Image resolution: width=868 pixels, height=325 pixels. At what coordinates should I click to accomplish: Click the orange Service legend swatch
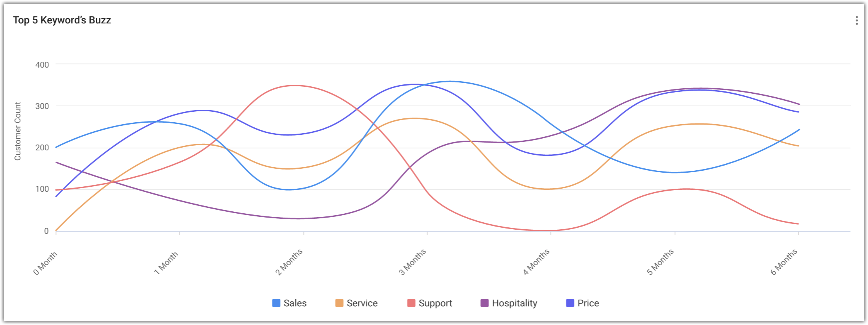click(339, 303)
